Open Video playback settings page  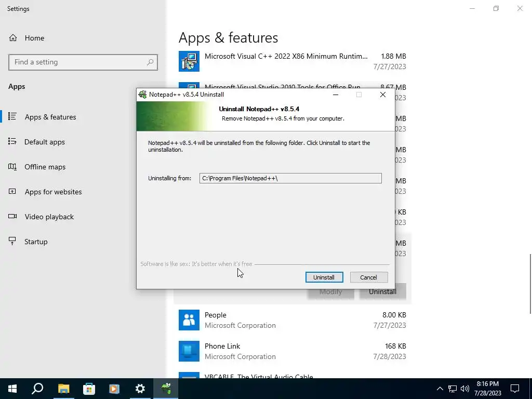click(x=49, y=217)
